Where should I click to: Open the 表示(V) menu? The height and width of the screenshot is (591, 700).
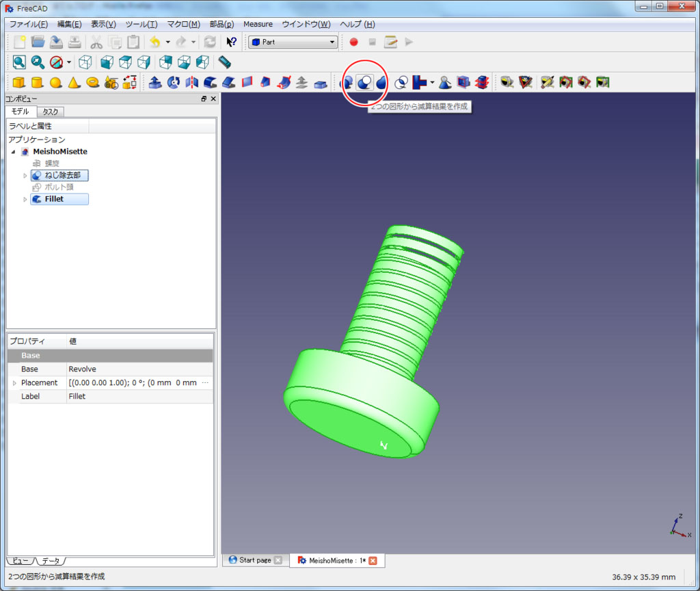[104, 24]
